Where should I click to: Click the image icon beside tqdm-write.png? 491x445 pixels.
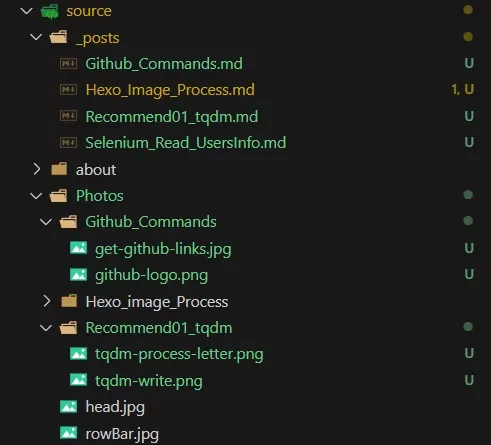coord(78,380)
